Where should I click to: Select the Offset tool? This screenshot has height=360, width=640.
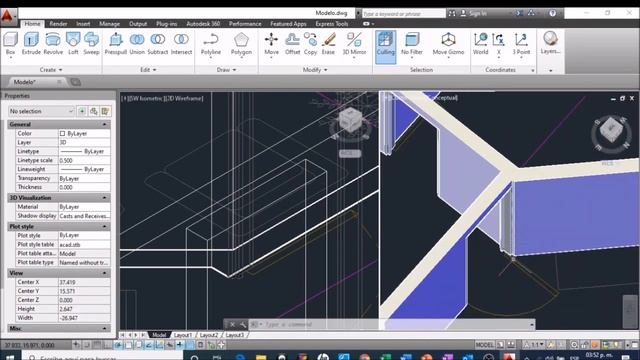[x=292, y=44]
